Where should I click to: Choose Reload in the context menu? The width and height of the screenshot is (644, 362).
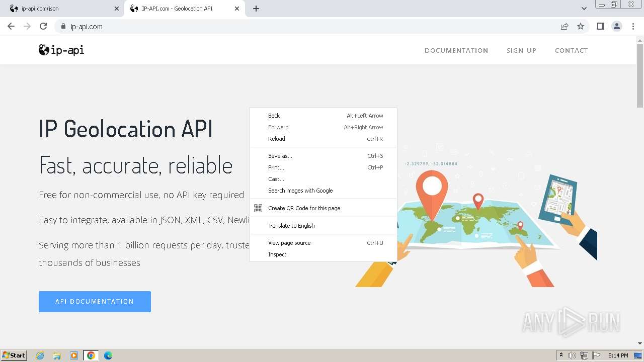pyautogui.click(x=323, y=139)
